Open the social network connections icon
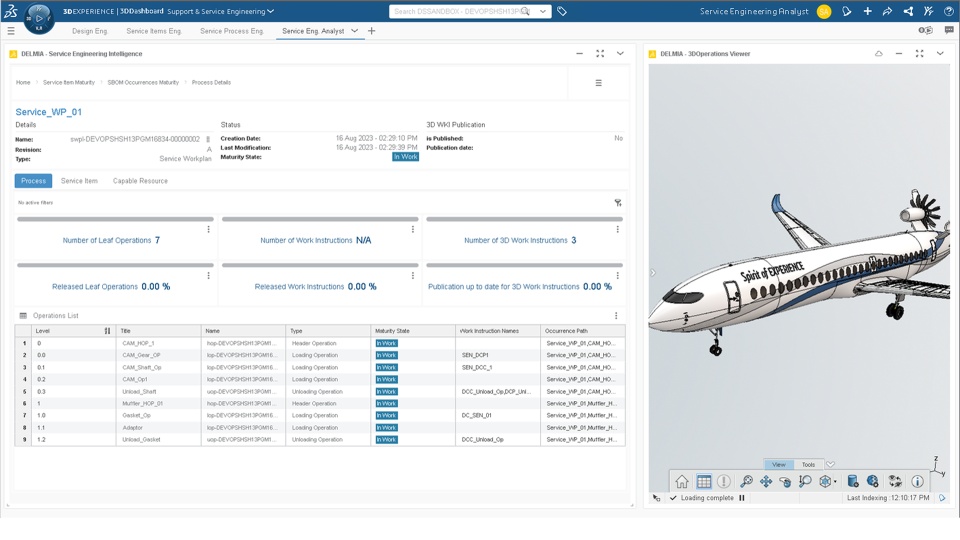The width and height of the screenshot is (960, 540). (x=909, y=11)
